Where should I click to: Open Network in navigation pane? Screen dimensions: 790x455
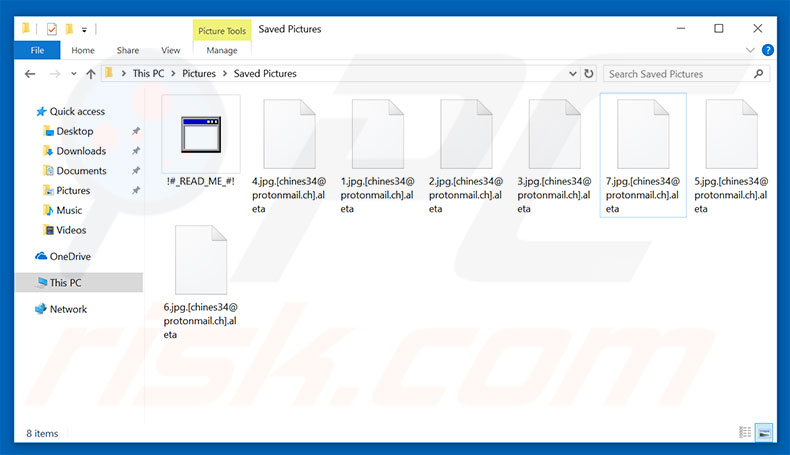coord(68,309)
